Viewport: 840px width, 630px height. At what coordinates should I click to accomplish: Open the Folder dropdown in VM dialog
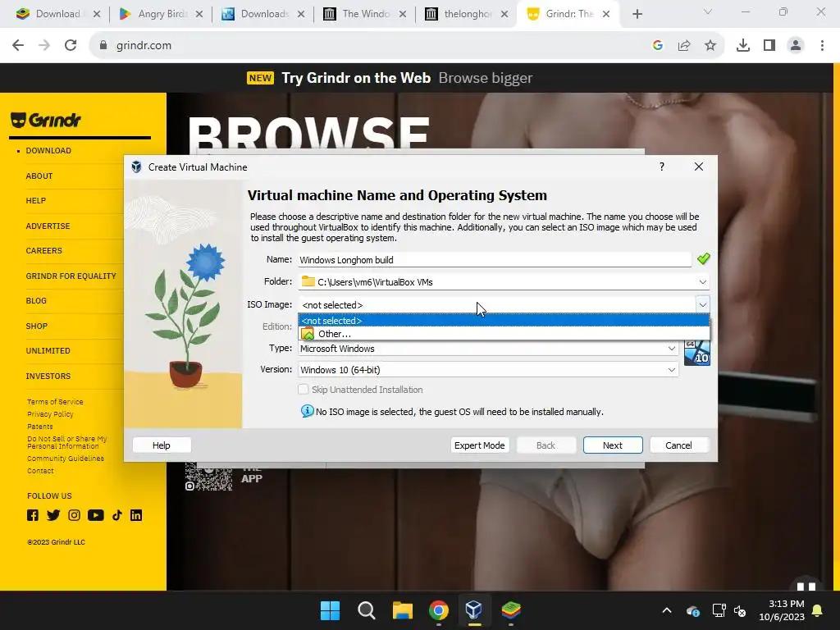click(702, 282)
